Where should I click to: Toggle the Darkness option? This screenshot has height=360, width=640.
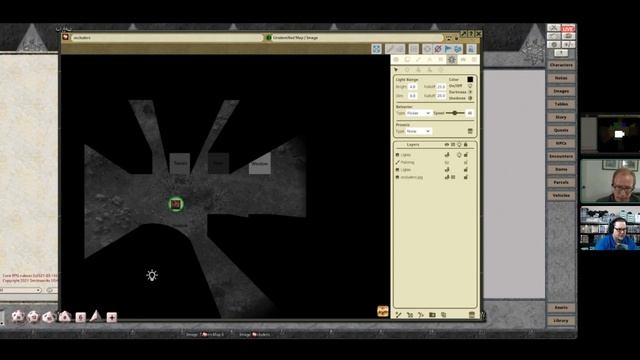coord(470,92)
